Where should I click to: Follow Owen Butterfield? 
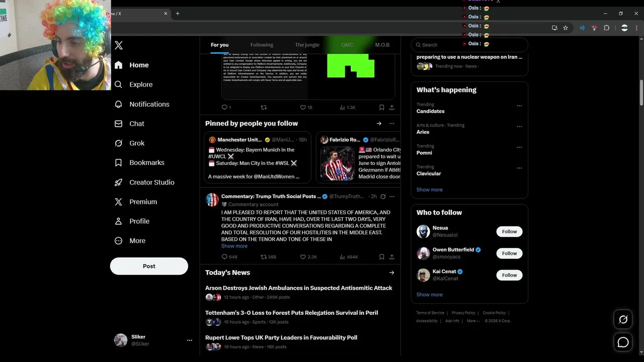coord(509,253)
